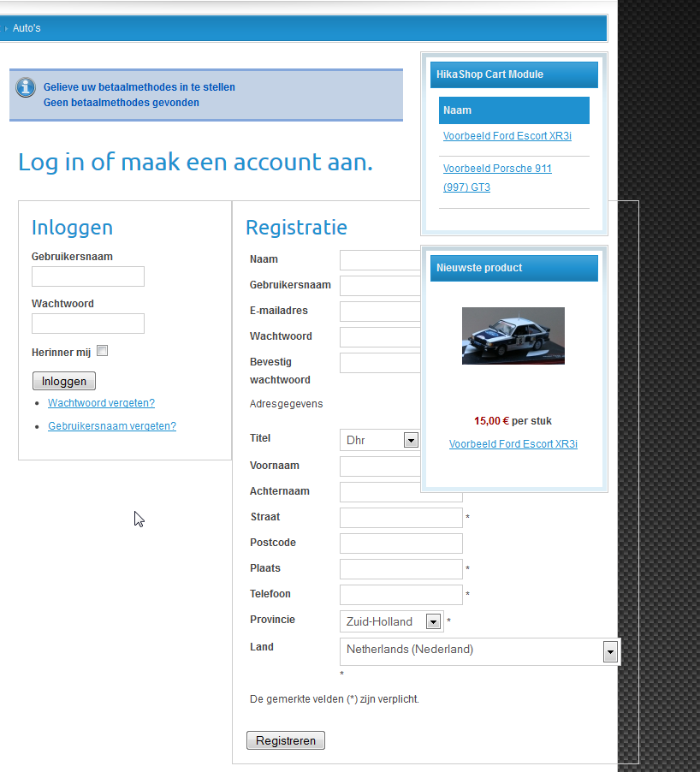Open cart item Voorbeeld Ford Escort XR3i
700x772 pixels.
(x=507, y=136)
